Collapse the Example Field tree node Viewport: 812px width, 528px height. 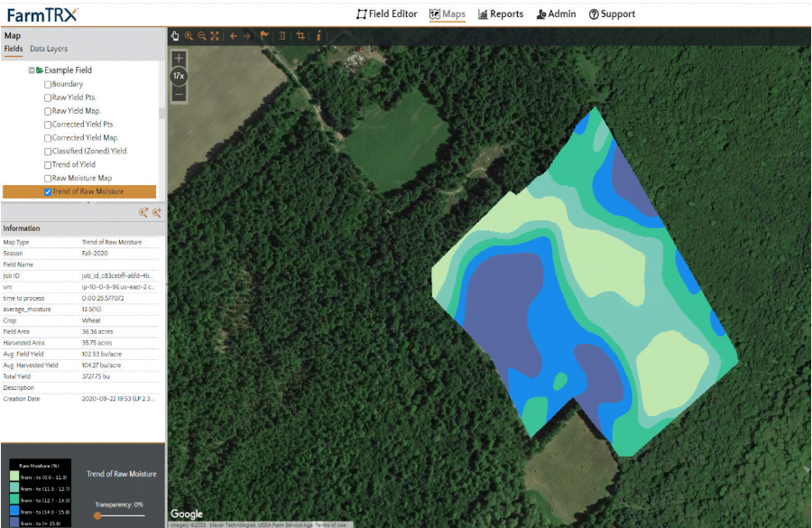click(32, 70)
